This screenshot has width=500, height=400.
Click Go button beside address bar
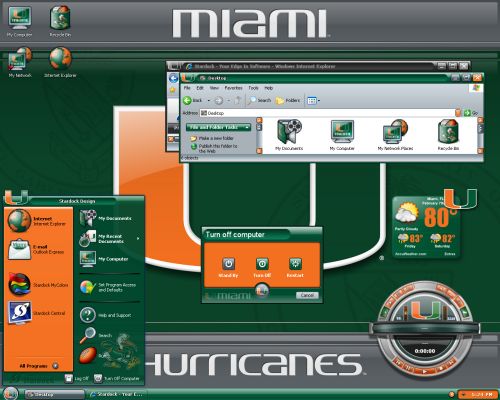click(471, 113)
